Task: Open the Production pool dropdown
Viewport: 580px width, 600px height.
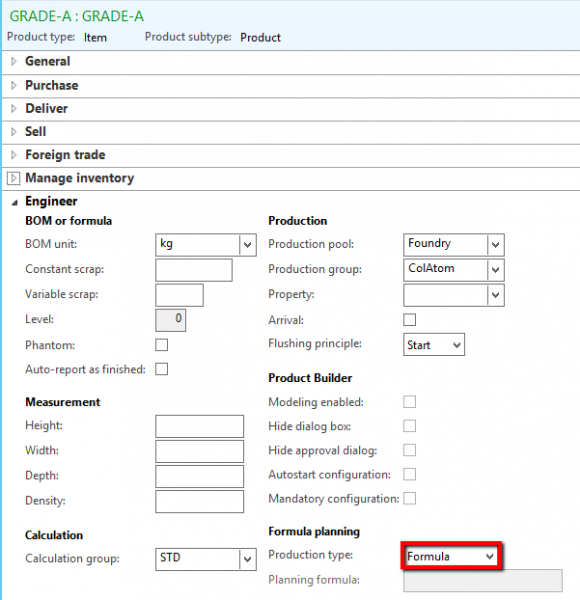Action: coord(454,245)
